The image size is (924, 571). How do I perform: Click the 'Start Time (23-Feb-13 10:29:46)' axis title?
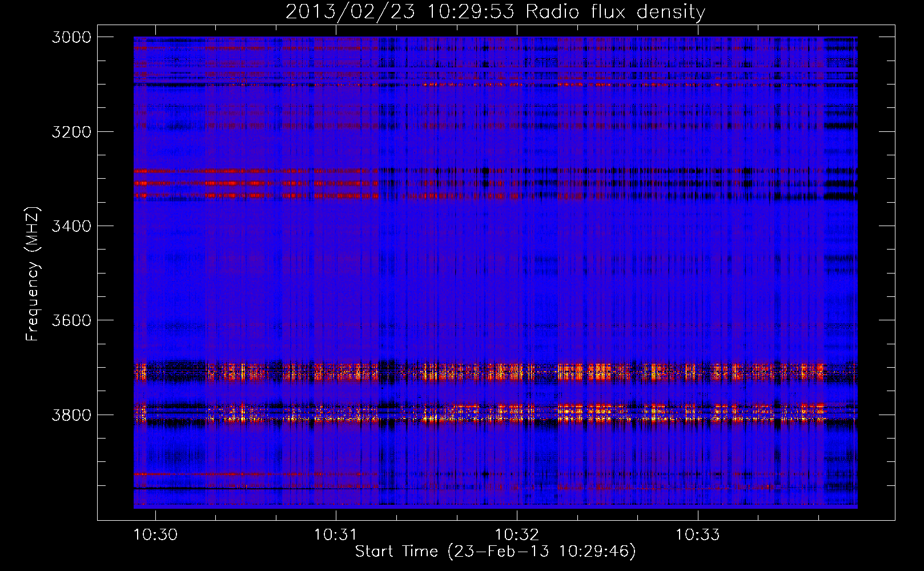tap(495, 552)
